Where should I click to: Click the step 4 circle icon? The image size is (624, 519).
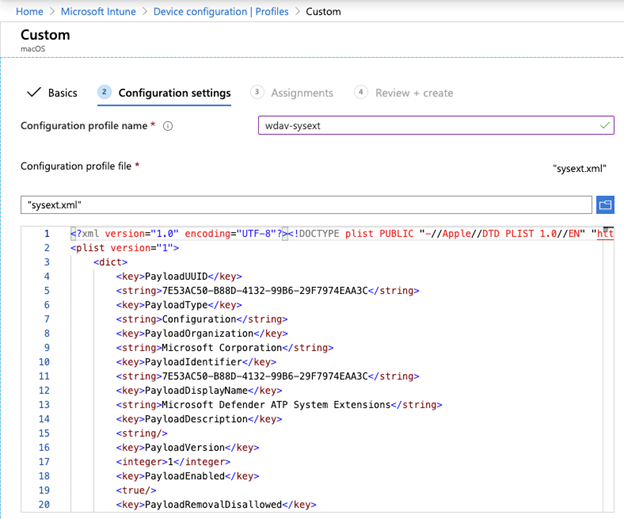click(361, 92)
